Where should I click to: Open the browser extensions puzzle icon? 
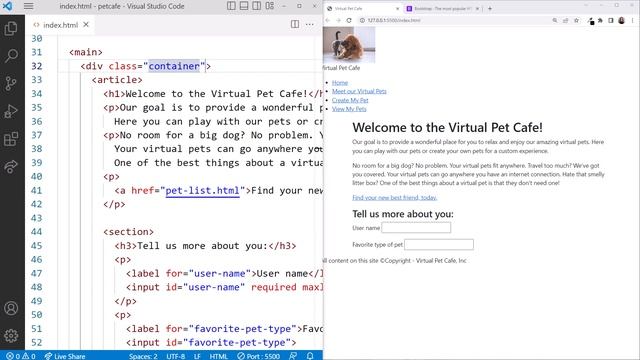[x=600, y=20]
